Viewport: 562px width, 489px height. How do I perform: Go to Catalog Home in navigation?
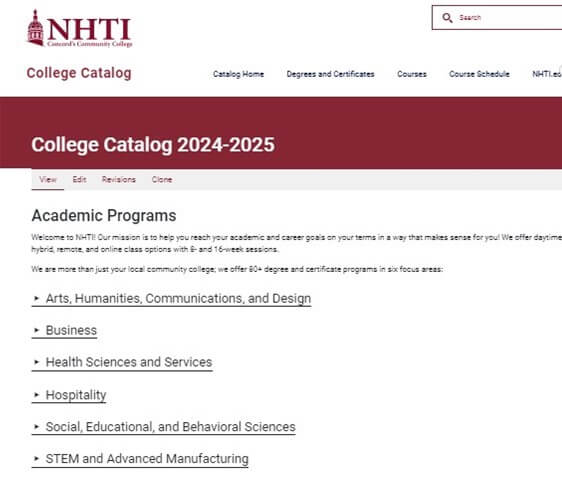click(x=238, y=74)
